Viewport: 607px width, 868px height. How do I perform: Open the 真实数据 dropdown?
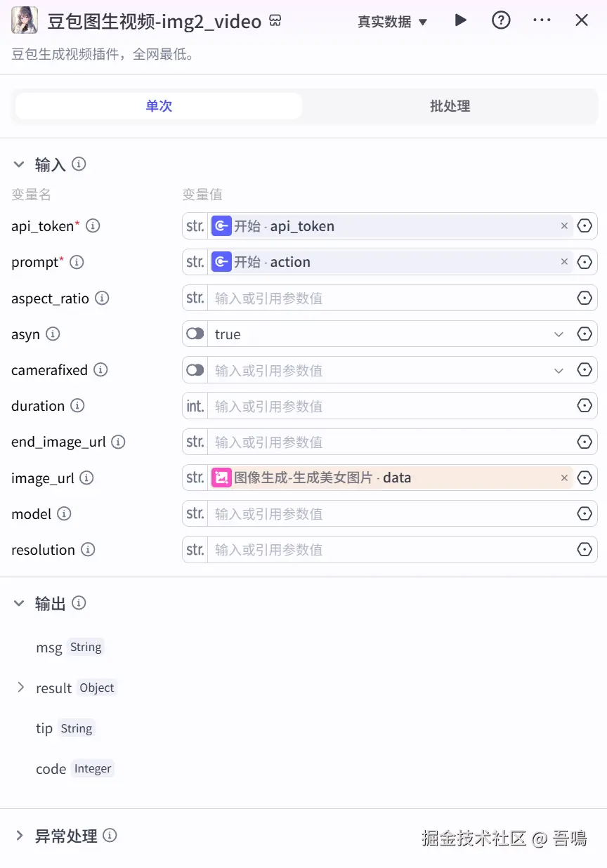393,22
